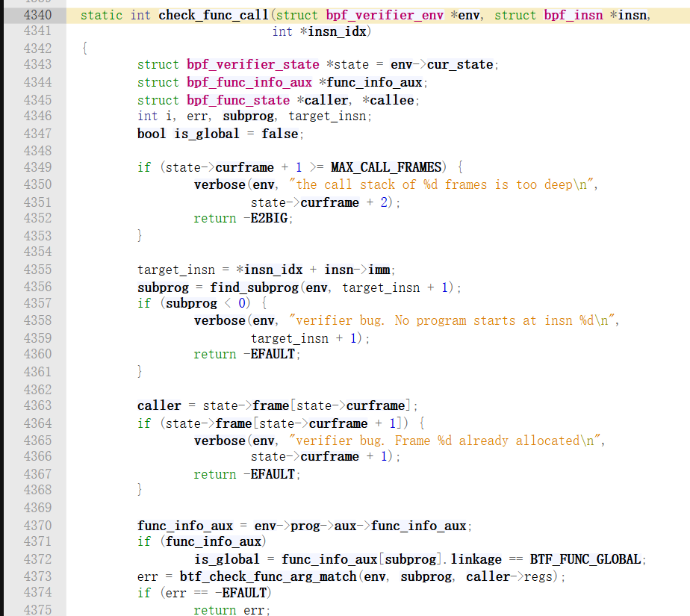Click line number 4374 in the gutter
The width and height of the screenshot is (690, 616).
pos(38,593)
